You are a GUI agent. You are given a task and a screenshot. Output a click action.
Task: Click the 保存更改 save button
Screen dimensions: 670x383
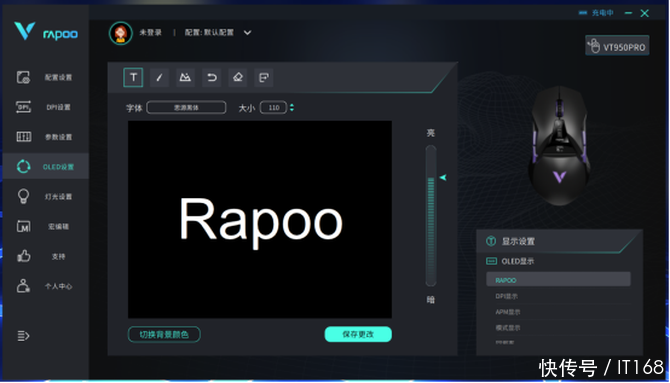[x=358, y=334]
